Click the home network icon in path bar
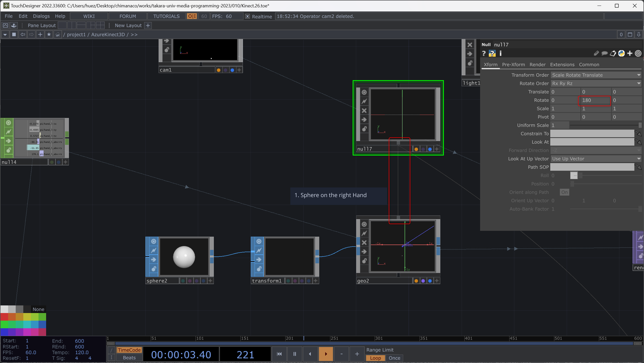The image size is (644, 363). point(58,34)
